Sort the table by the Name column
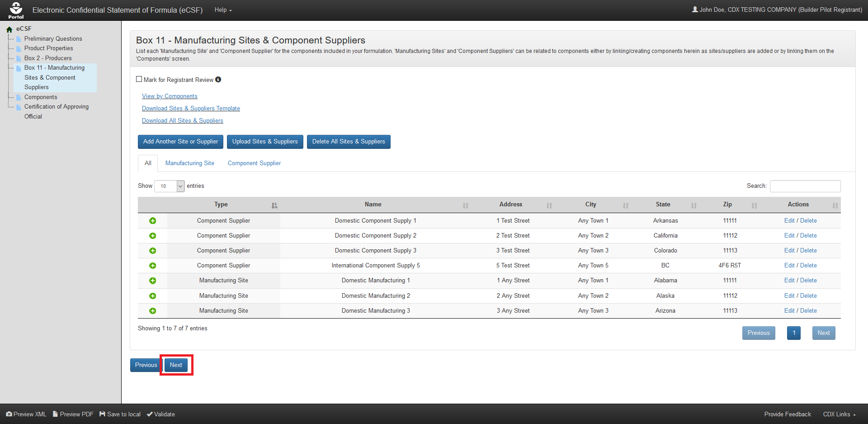868x424 pixels. [x=373, y=205]
